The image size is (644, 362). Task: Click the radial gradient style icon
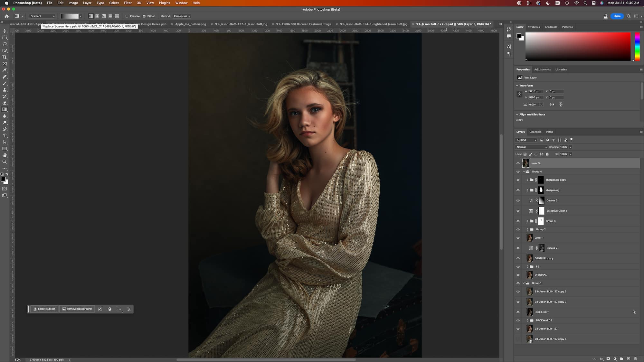coord(97,16)
